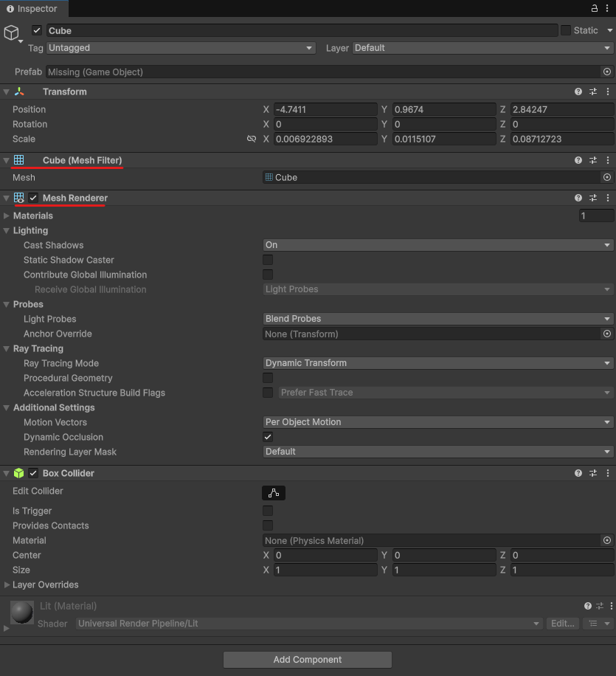The image size is (616, 676).
Task: Open the Box Collider kebab menu
Action: [x=608, y=473]
